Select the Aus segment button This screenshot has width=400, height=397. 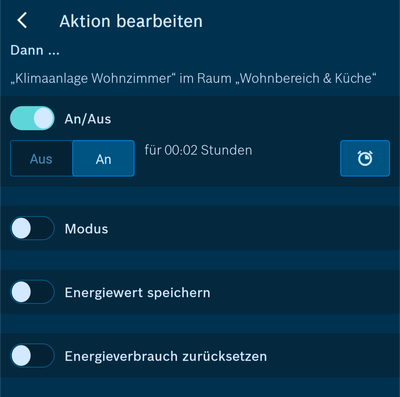[41, 159]
